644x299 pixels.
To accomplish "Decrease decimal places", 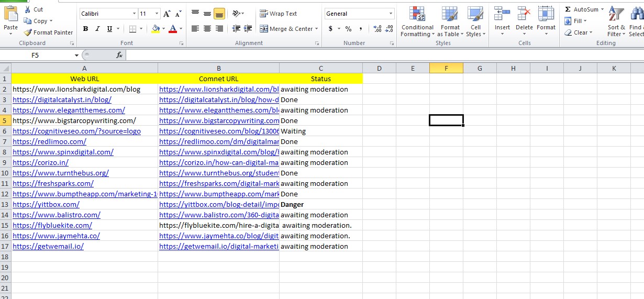I will click(x=390, y=29).
